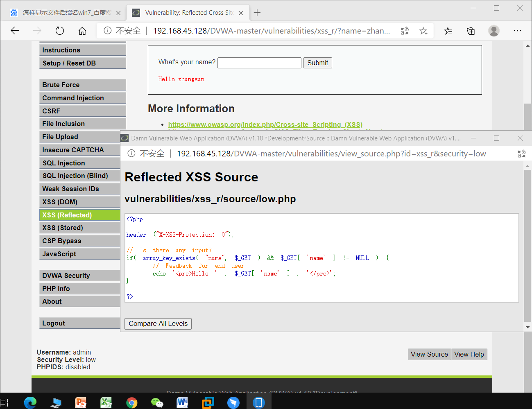
Task: Select the highlighted XSS (Reflected) entry
Action: coord(80,215)
